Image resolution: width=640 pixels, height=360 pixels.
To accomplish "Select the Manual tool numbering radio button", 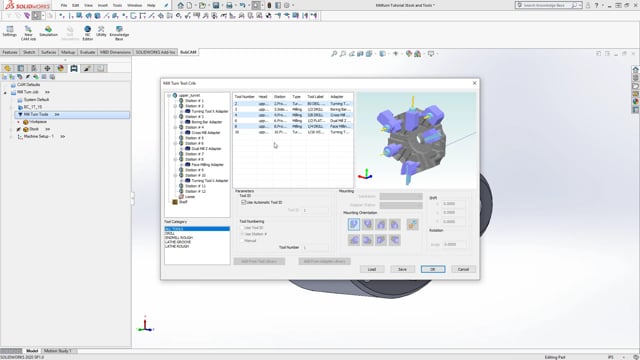I will pos(242,241).
